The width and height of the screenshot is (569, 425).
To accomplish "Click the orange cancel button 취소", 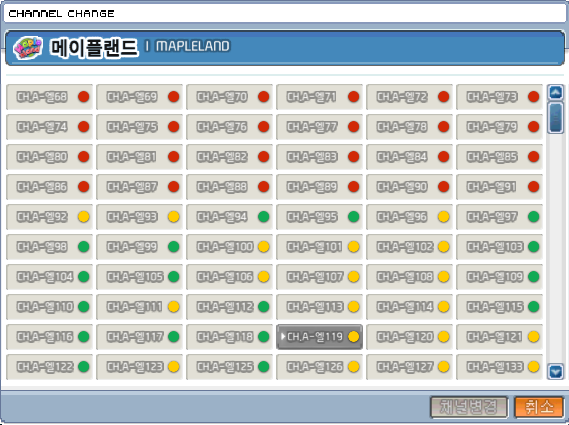I will tap(539, 407).
